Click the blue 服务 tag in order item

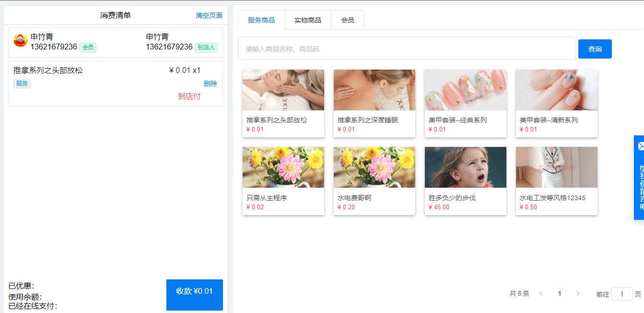click(22, 84)
